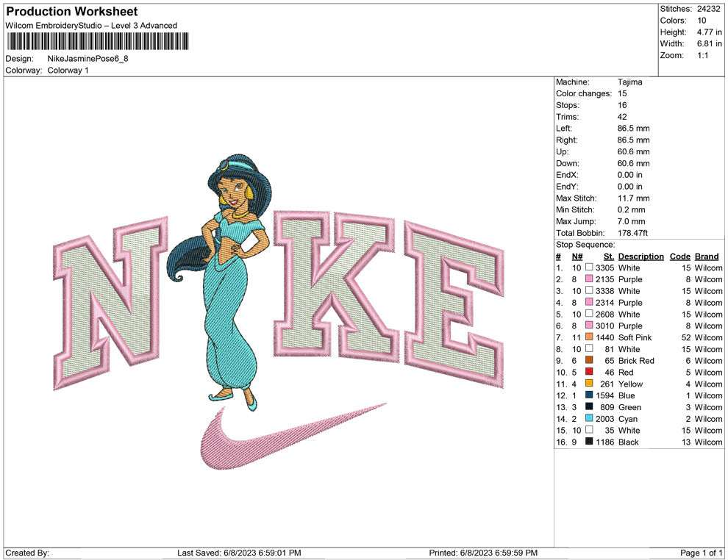
Task: Click the embroidered letter N in the preview
Action: (110, 303)
